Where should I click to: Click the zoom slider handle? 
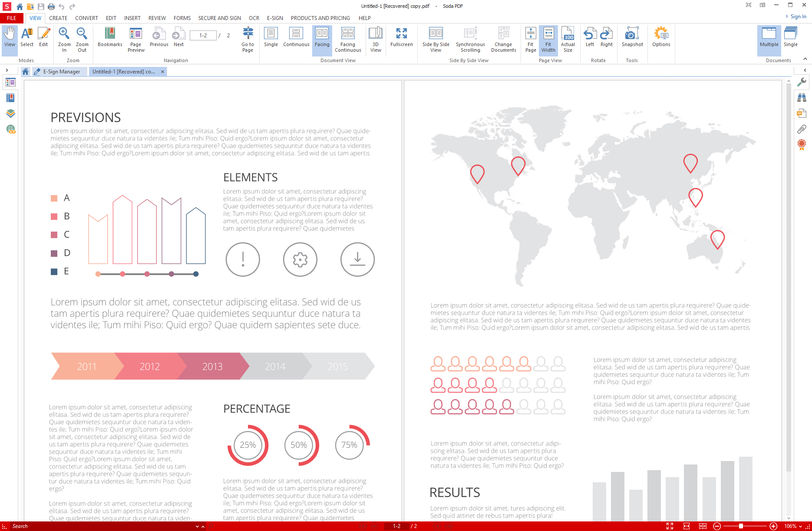pyautogui.click(x=741, y=526)
